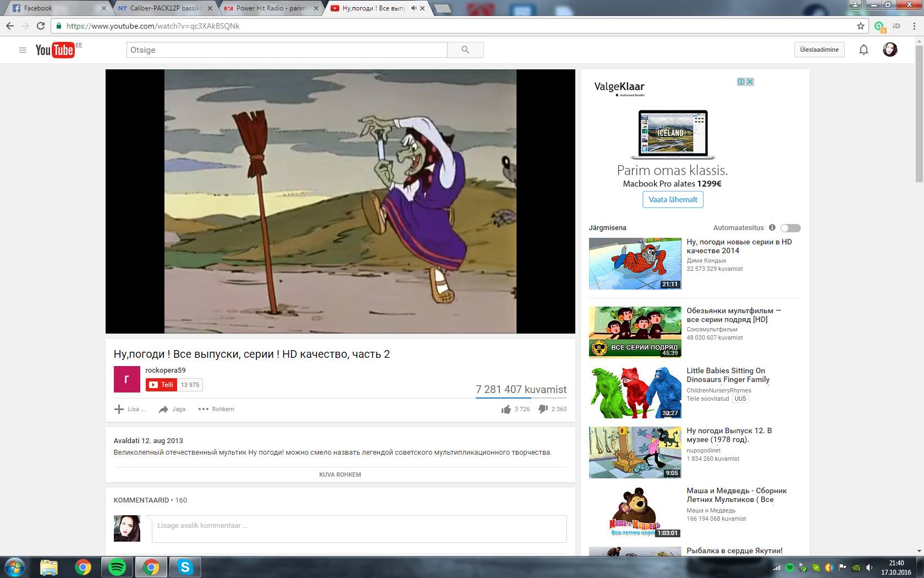Click the public comment input box
Image resolution: width=924 pixels, height=578 pixels.
click(x=359, y=529)
